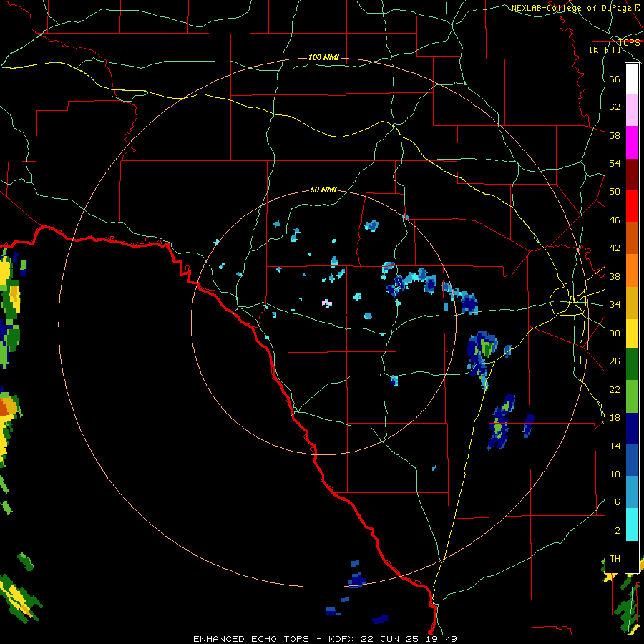Click the 22 JUN 25 date stamp
The width and height of the screenshot is (644, 644).
(389, 639)
